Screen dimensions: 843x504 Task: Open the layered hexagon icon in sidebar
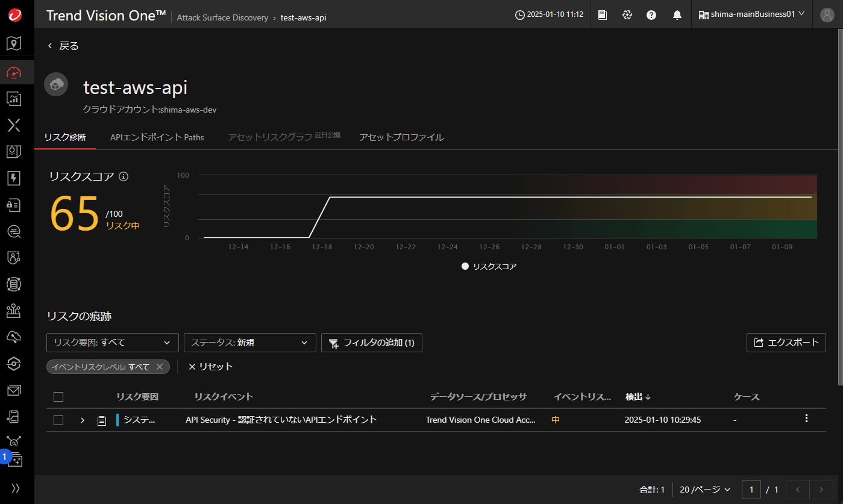click(x=14, y=364)
